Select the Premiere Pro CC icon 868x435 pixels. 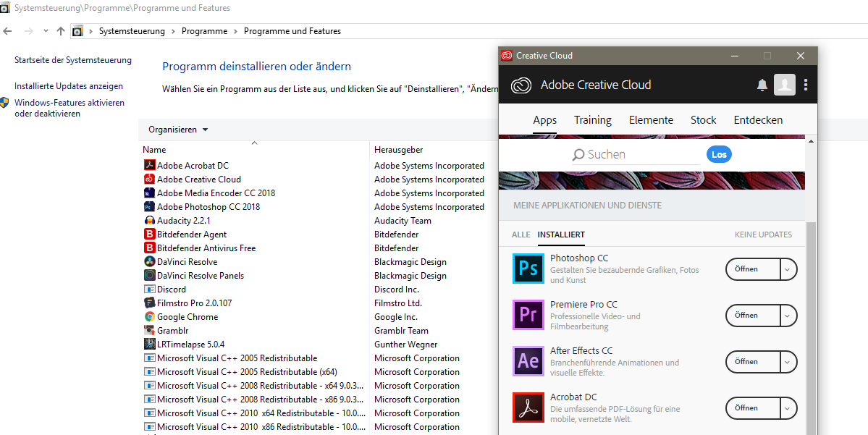pyautogui.click(x=528, y=315)
